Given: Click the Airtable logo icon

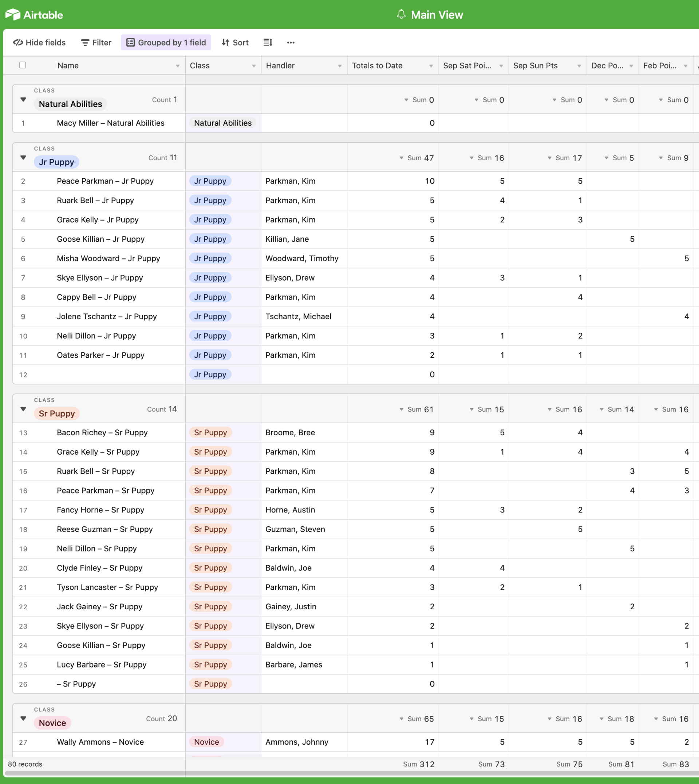Looking at the screenshot, I should coord(13,15).
